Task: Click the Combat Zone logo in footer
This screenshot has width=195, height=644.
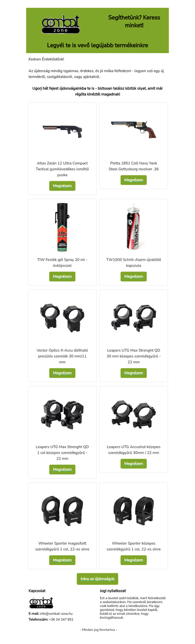Action: 41,602
